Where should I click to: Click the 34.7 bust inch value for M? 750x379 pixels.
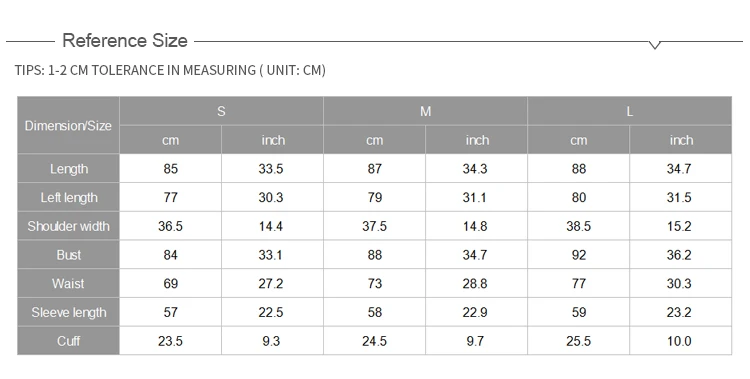[x=476, y=255]
